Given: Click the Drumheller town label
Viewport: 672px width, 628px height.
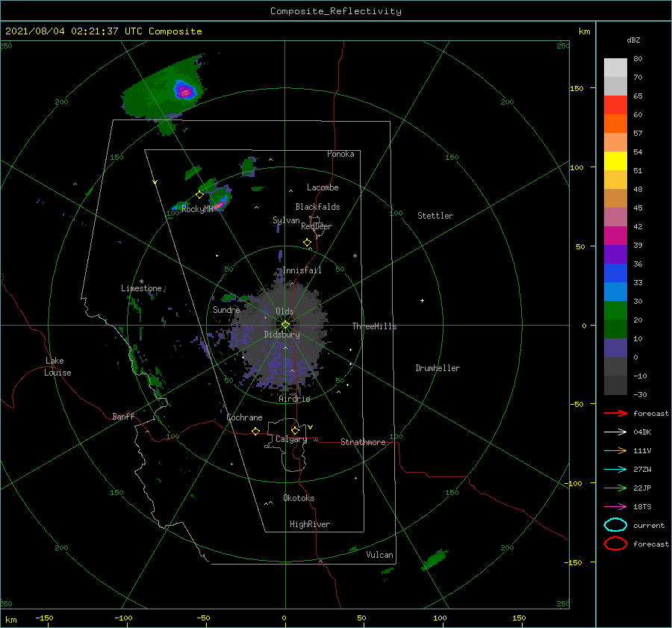Looking at the screenshot, I should (x=438, y=368).
